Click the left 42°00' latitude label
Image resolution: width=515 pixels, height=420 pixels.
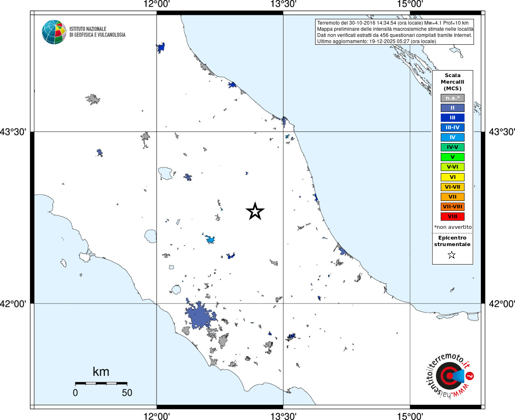13,304
